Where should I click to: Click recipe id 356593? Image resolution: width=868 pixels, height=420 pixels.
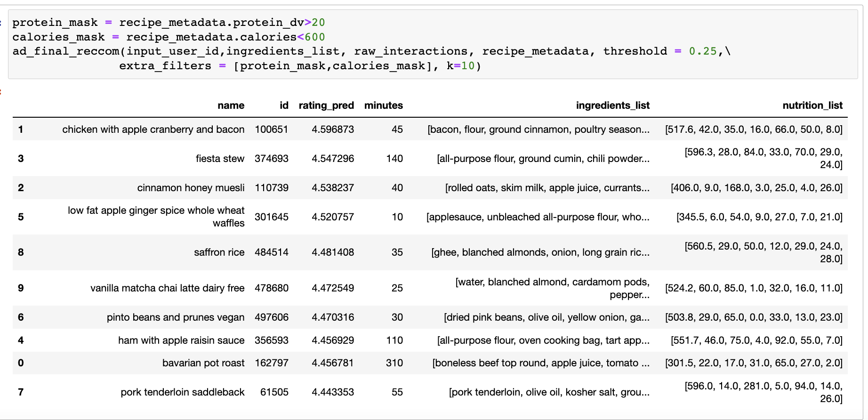click(x=272, y=340)
